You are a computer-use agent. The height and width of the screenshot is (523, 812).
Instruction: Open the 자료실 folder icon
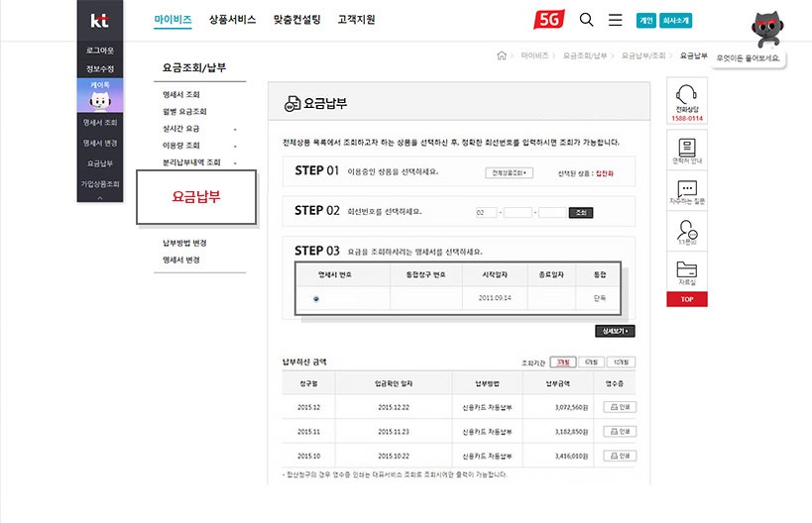(x=687, y=269)
